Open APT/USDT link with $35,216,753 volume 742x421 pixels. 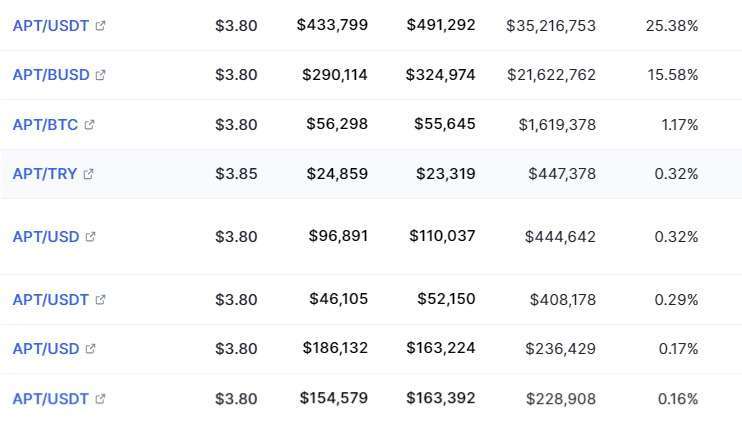(x=51, y=25)
